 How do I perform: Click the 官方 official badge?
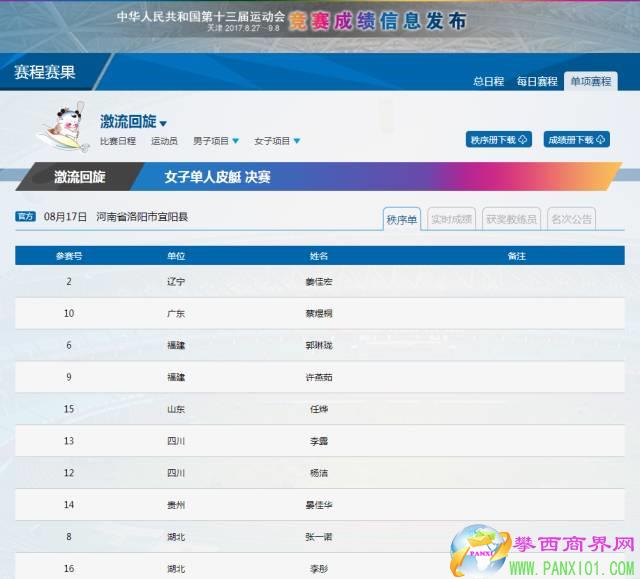[x=26, y=216]
